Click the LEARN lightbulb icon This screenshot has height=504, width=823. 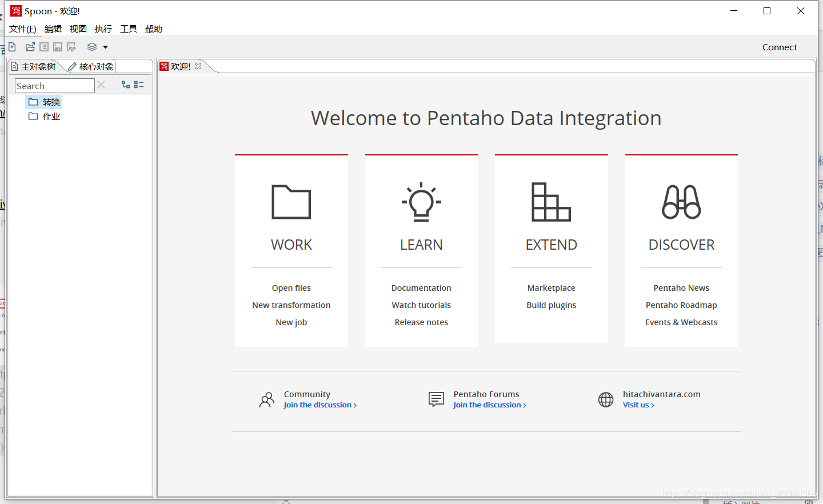coord(421,202)
